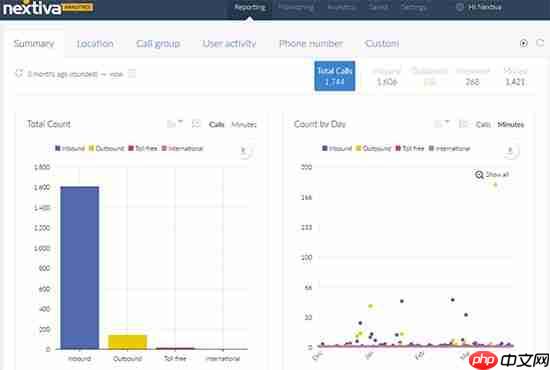Viewport: 550px width, 370px height.
Task: Open chart type dropdown in Count by Day panel
Action: pos(442,124)
